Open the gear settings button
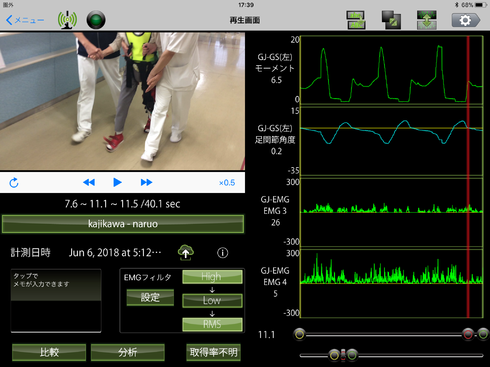The height and width of the screenshot is (367, 490). [x=466, y=20]
